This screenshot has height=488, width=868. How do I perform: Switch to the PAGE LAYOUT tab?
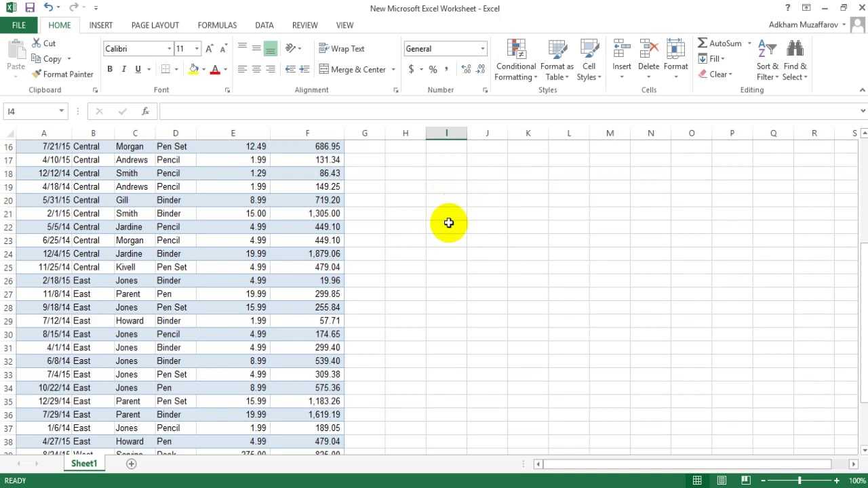pyautogui.click(x=155, y=25)
